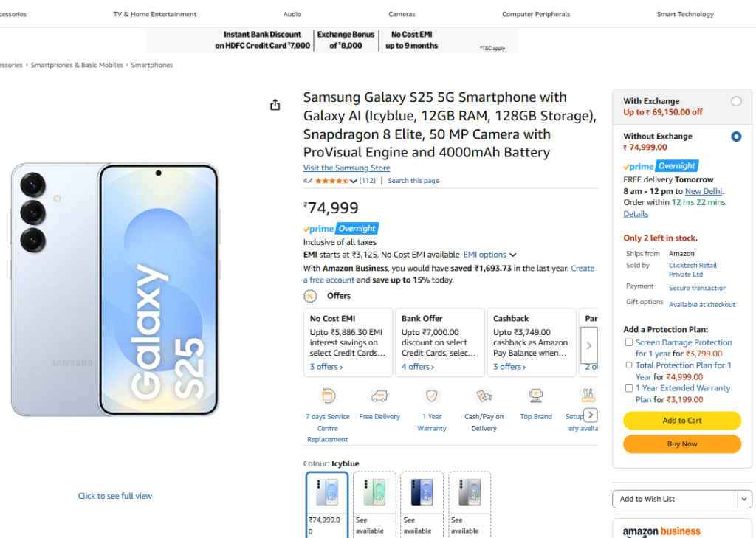756x538 pixels.
Task: Click the Icyblue phone thumbnail
Action: click(326, 491)
